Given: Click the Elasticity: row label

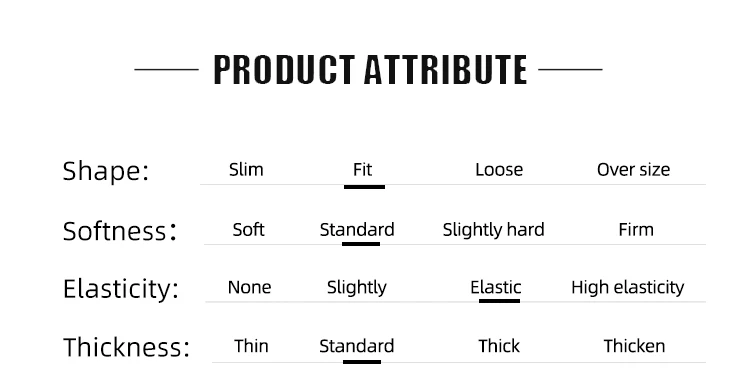Looking at the screenshot, I should 121,289.
